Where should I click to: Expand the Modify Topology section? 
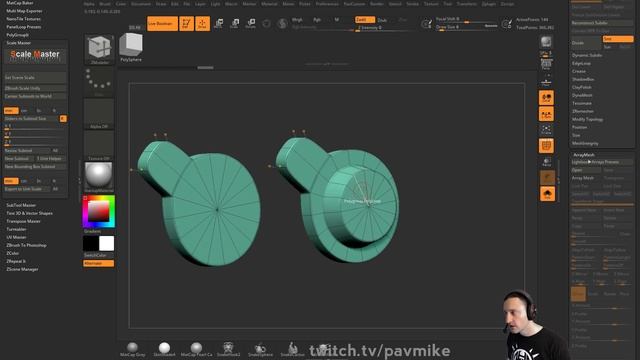(587, 119)
